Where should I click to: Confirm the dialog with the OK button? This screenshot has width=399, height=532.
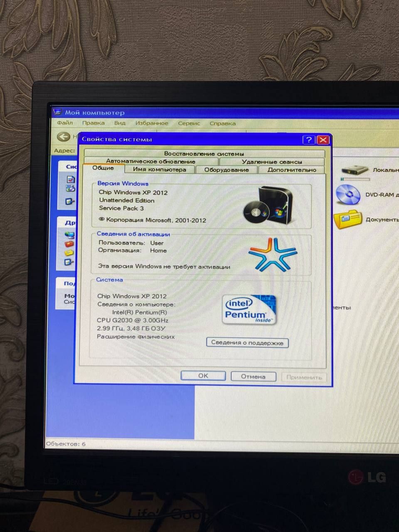[203, 376]
